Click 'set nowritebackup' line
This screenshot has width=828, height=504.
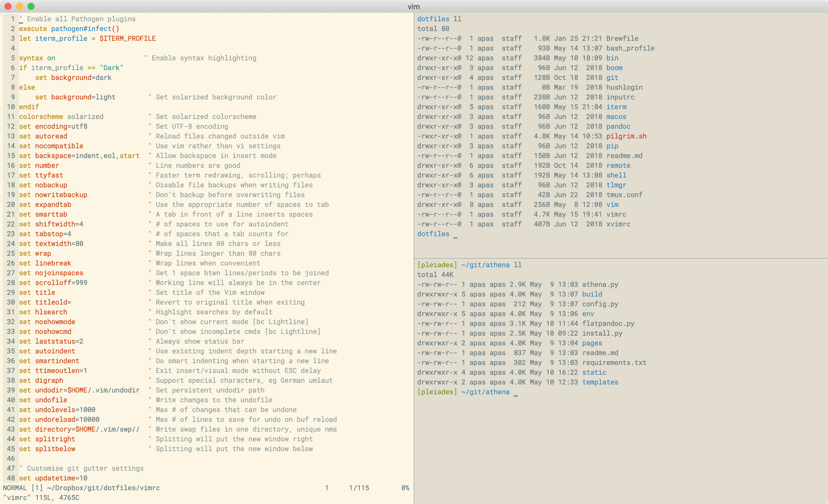(x=53, y=195)
